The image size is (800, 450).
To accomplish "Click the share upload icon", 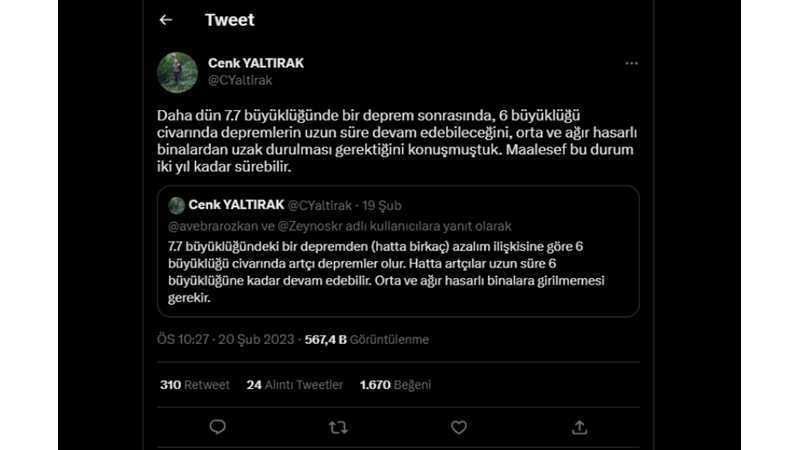I will pos(579,427).
